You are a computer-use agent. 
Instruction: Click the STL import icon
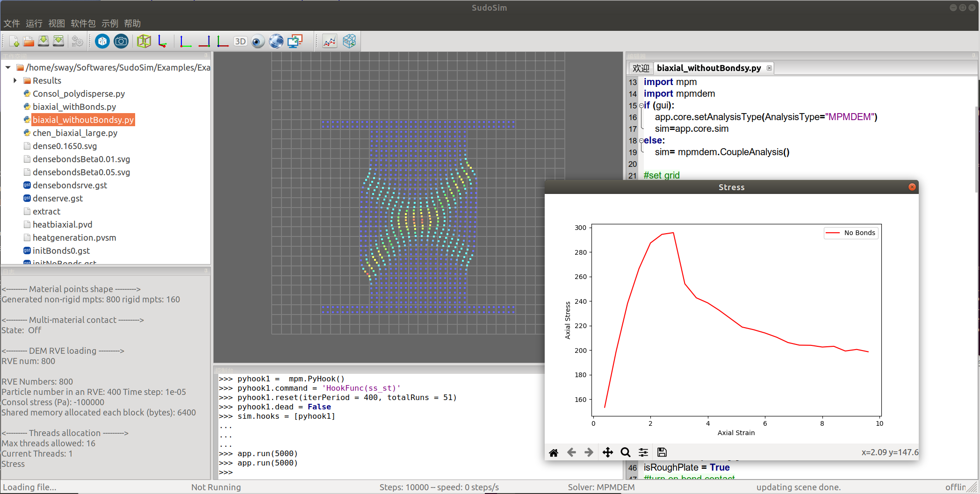click(102, 42)
